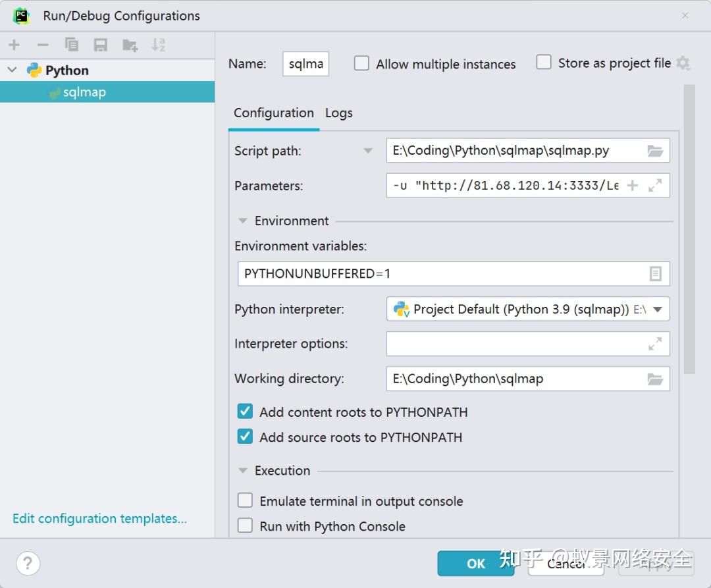
Task: Add a new run configuration
Action: click(x=14, y=45)
